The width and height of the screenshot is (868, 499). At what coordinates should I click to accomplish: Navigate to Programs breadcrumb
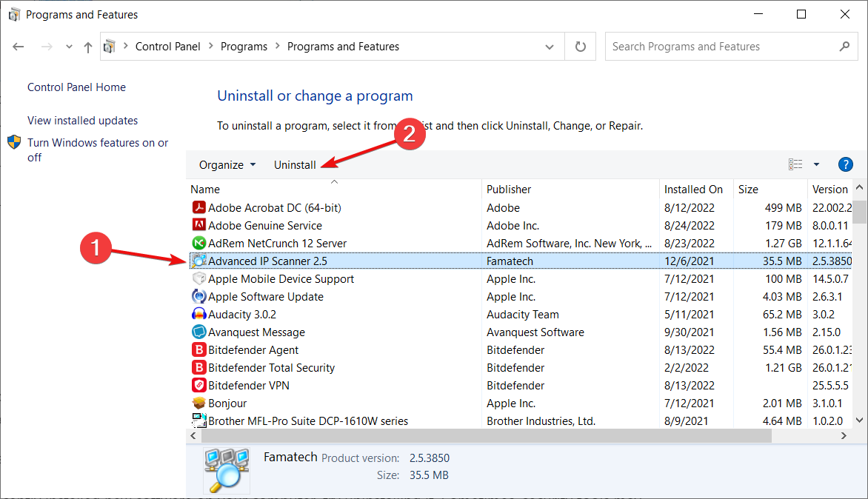(x=244, y=47)
